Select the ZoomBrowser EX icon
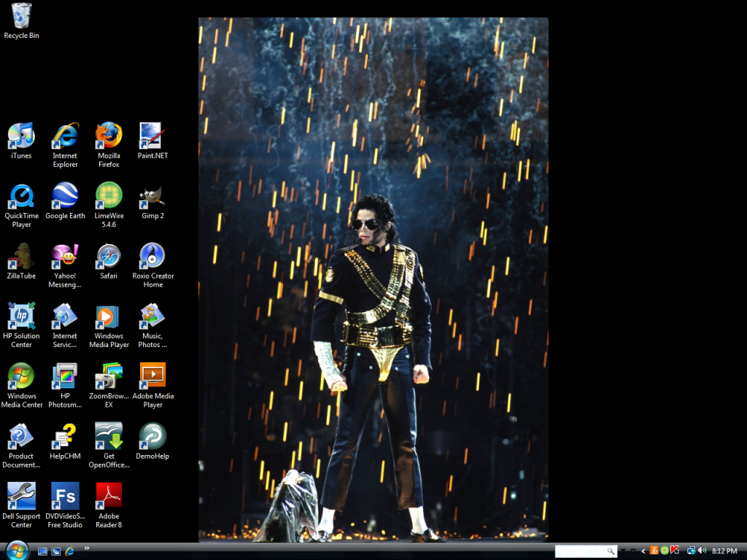 pyautogui.click(x=109, y=385)
